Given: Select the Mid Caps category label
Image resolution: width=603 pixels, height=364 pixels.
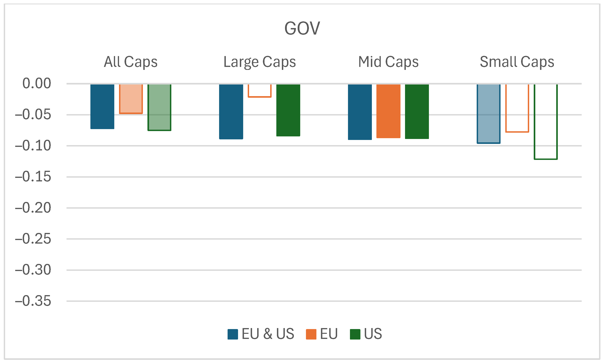Looking at the screenshot, I should (x=388, y=62).
